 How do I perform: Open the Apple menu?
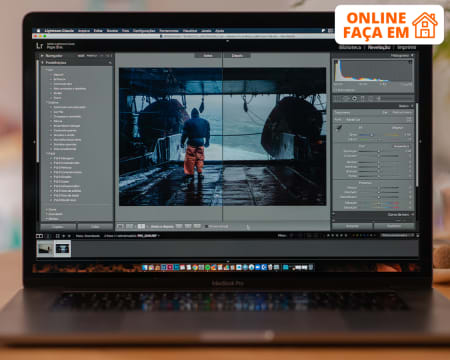coord(38,30)
